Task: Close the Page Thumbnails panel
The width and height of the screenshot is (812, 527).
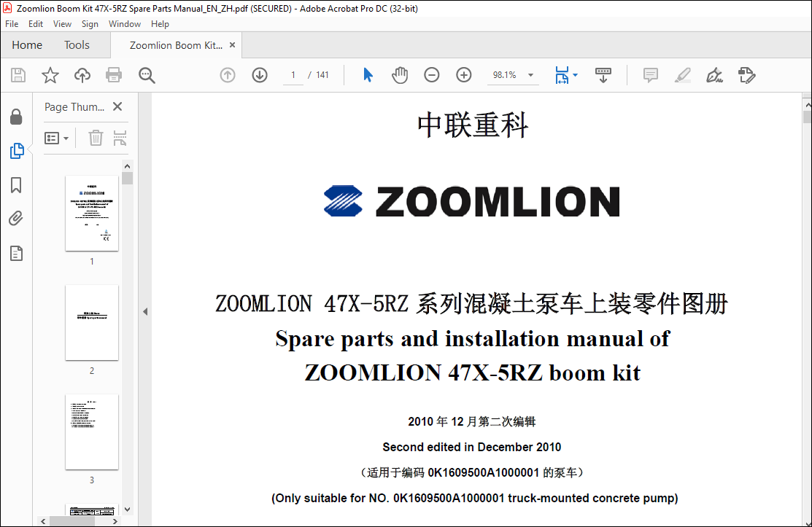Action: coord(117,106)
